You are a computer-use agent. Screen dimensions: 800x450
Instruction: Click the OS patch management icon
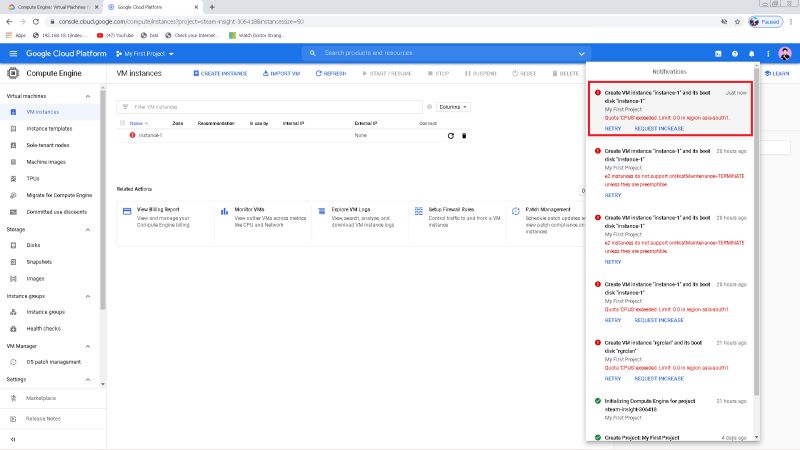pyautogui.click(x=13, y=362)
